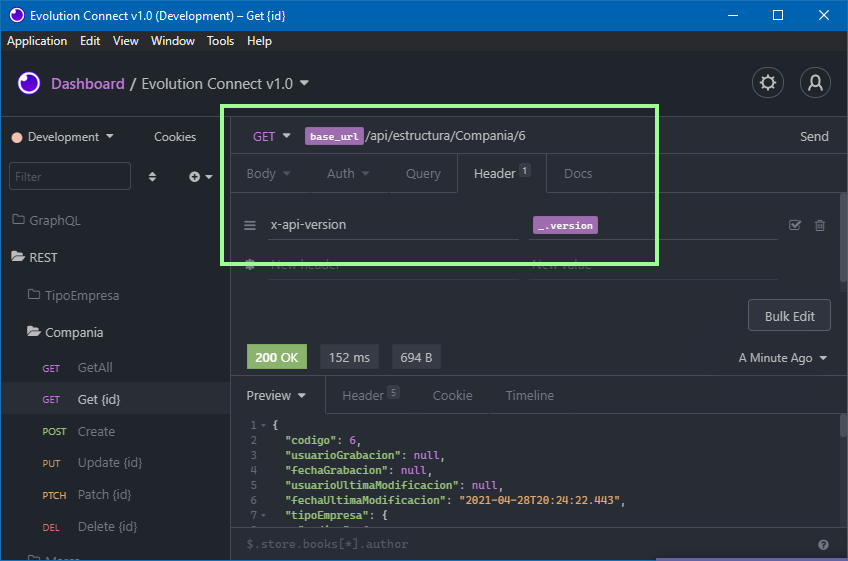Switch to the Query tab

[423, 174]
